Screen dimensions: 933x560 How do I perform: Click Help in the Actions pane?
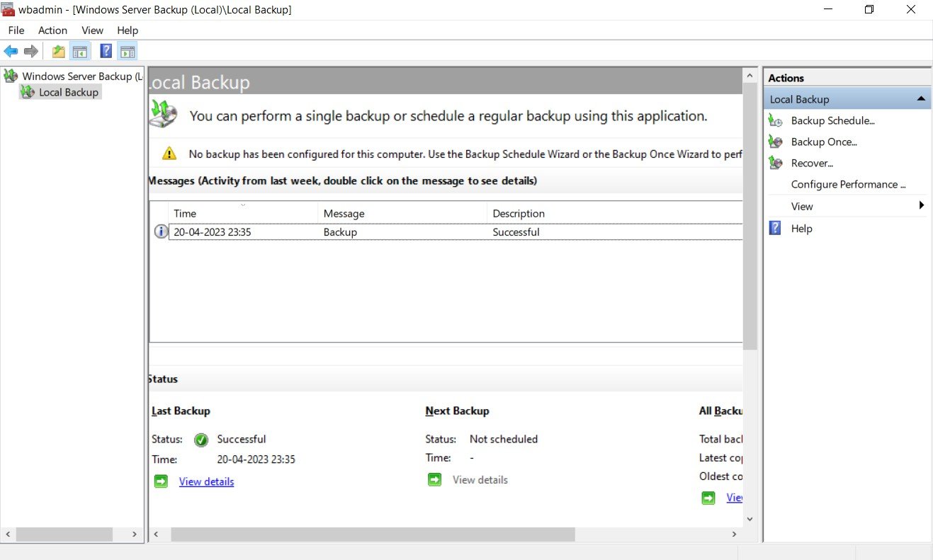point(802,229)
